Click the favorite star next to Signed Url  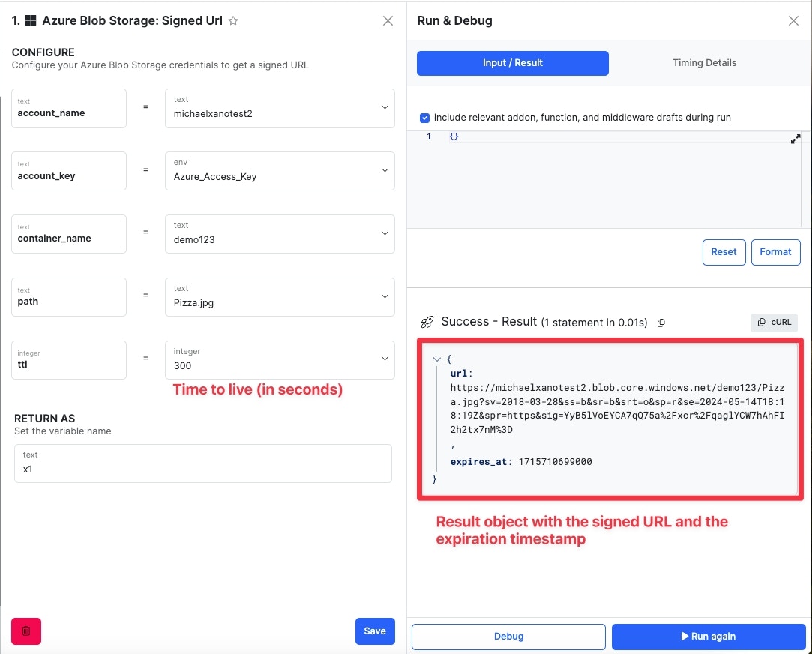coord(233,21)
